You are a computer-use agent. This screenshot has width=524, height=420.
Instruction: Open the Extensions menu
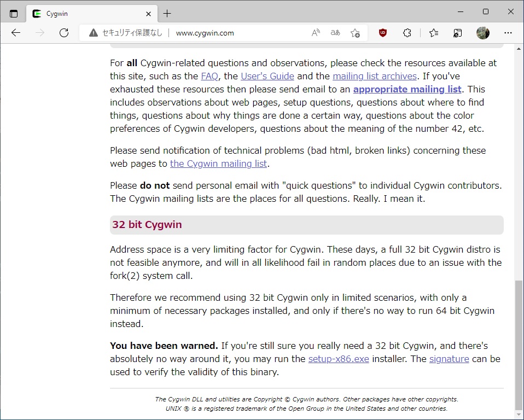[407, 33]
